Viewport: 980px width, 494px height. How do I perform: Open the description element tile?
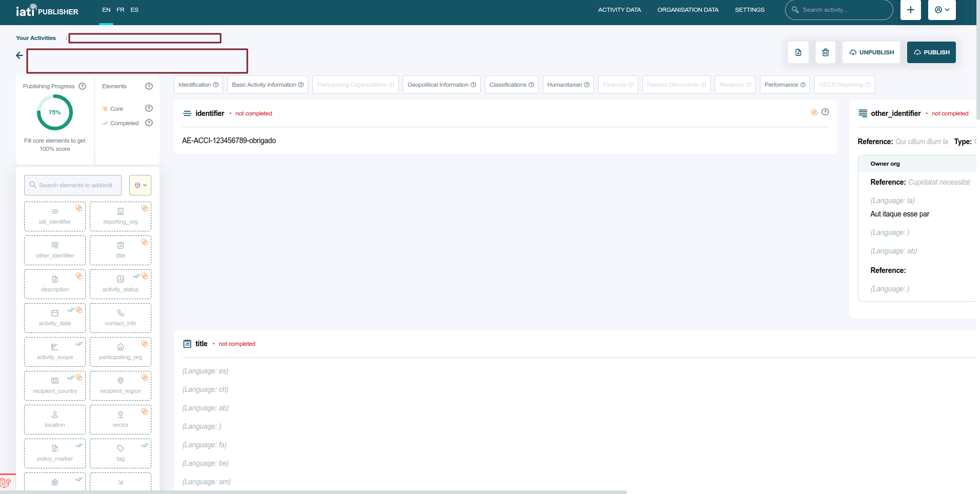click(x=55, y=284)
